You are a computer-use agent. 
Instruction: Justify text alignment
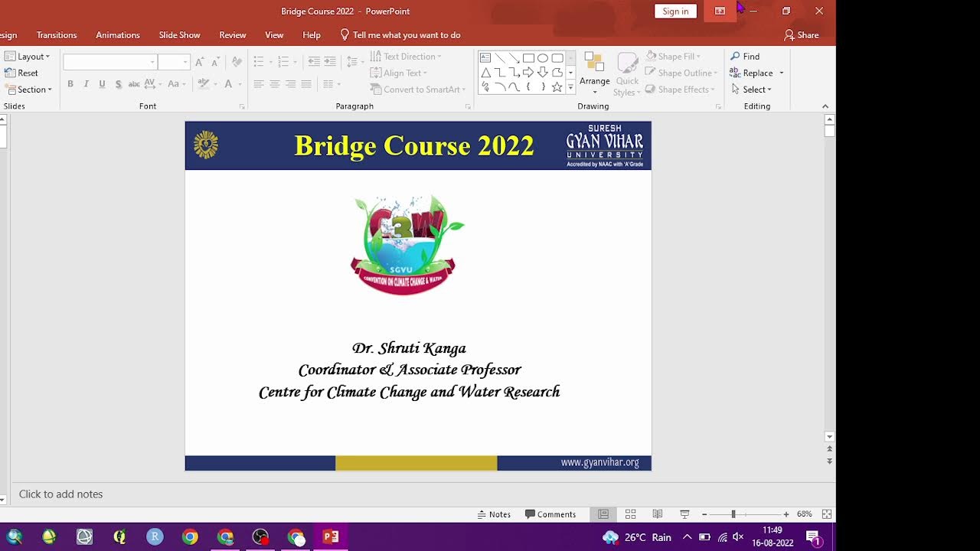[306, 84]
